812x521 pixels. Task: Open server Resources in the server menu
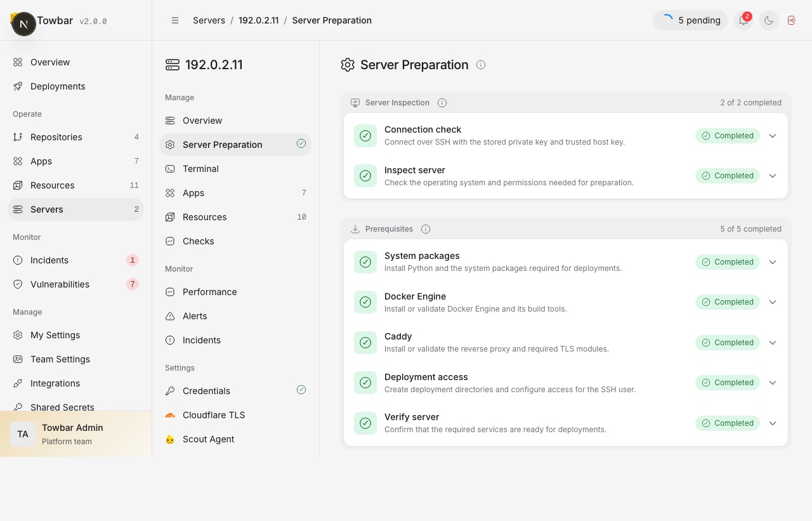235,217
